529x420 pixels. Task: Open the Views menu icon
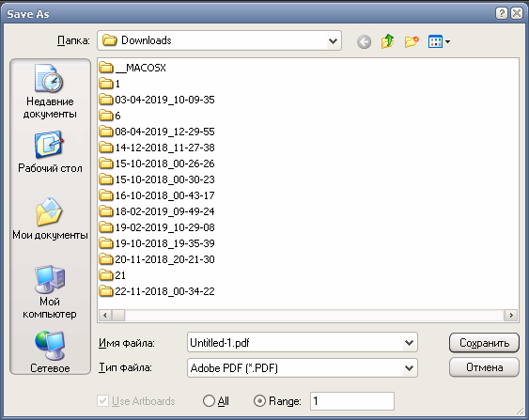435,41
